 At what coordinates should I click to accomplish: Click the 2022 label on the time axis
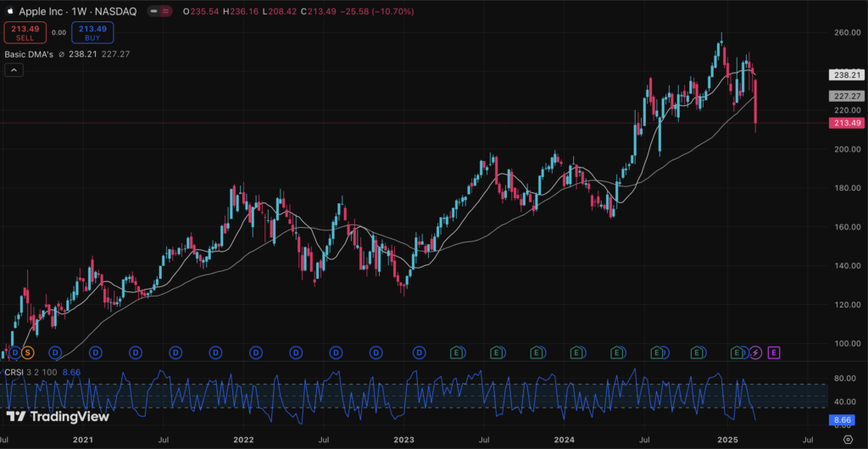[x=243, y=440]
